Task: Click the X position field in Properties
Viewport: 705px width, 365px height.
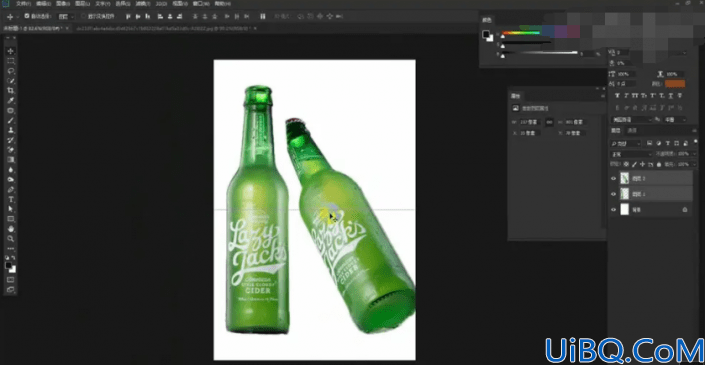Action: pos(531,133)
